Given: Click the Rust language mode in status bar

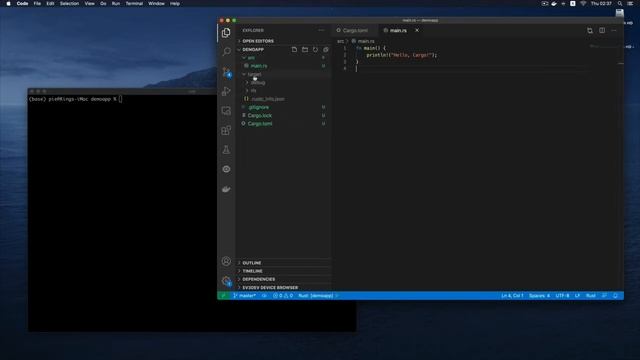Looking at the screenshot, I should click(591, 296).
